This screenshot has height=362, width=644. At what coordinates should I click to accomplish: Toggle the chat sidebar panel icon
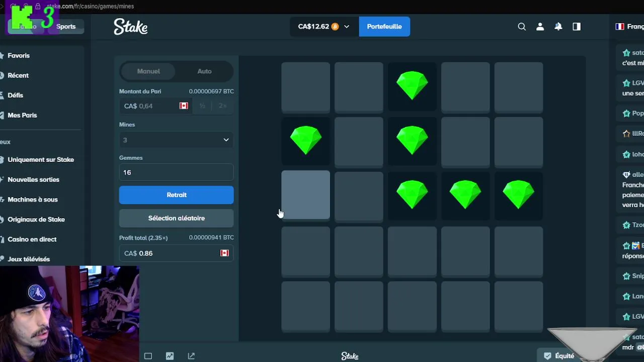click(x=577, y=27)
